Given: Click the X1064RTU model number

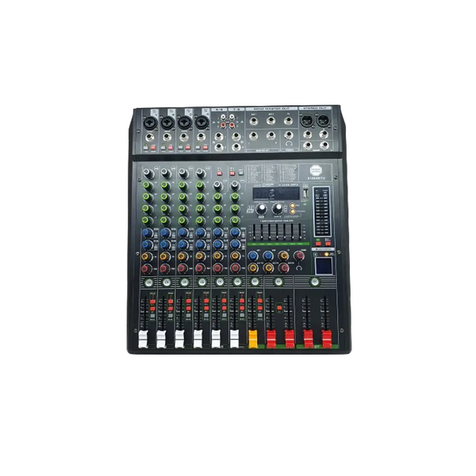Looking at the screenshot, I should [316, 178].
